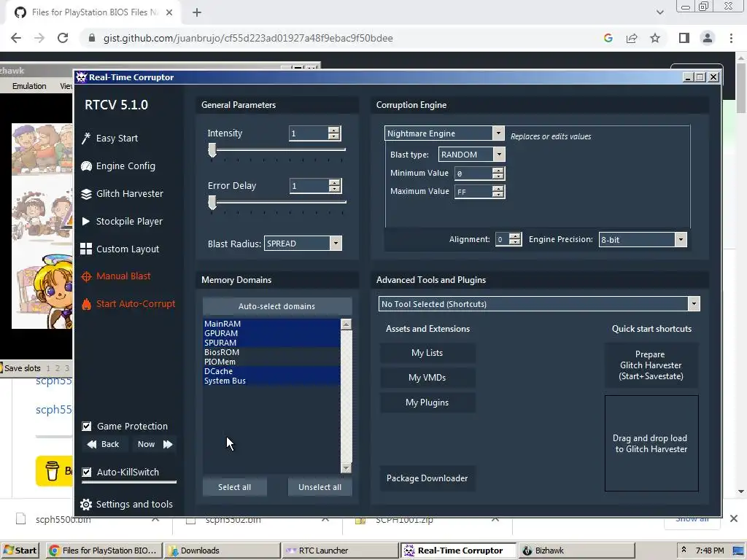Image resolution: width=747 pixels, height=560 pixels.
Task: Switch to Downloads folder in the taskbar
Action: (222, 551)
